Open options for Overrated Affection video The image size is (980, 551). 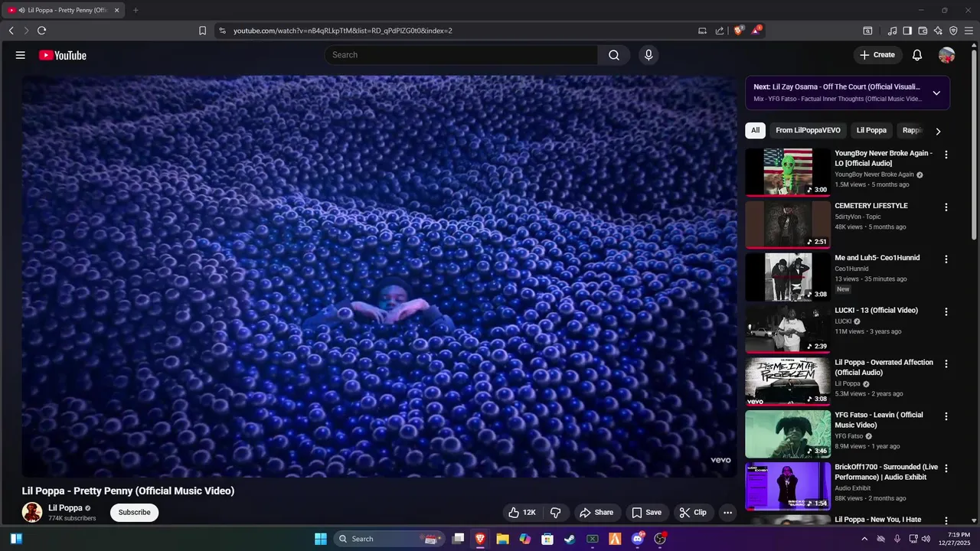946,364
